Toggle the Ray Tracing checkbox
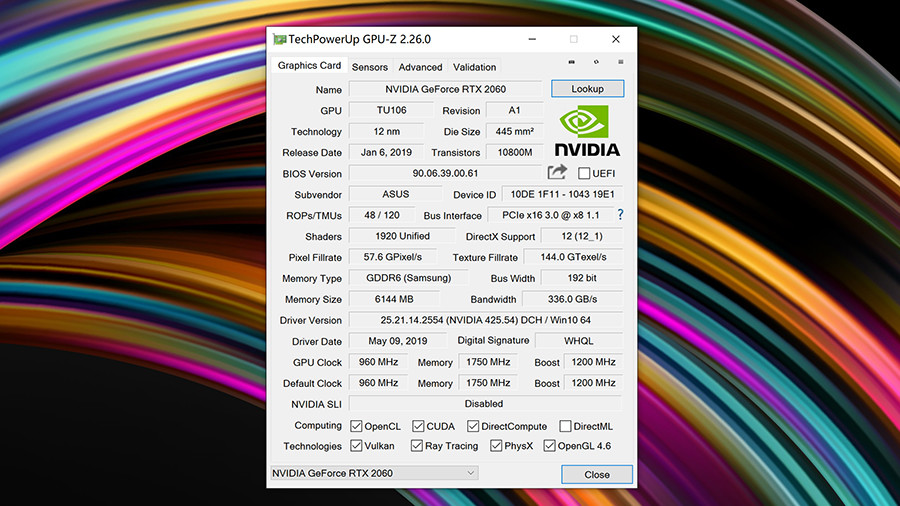This screenshot has width=900, height=506. (417, 446)
